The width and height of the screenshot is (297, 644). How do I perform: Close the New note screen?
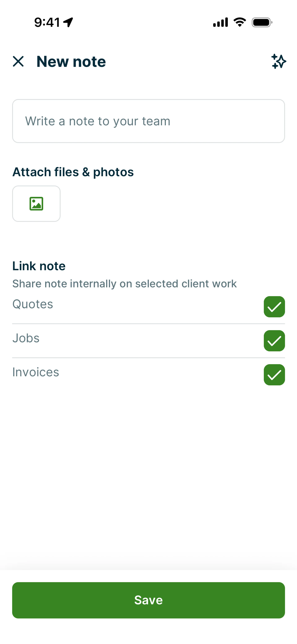coord(18,61)
